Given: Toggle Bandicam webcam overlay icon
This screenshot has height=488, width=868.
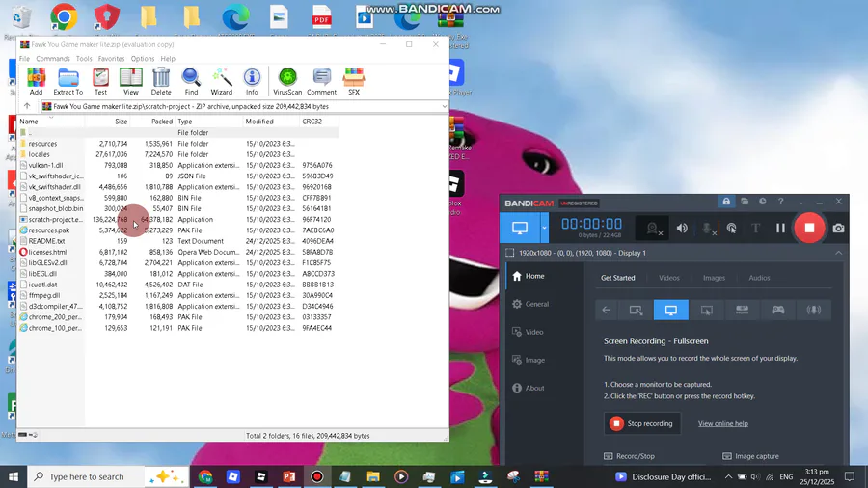Looking at the screenshot, I should [x=654, y=228].
